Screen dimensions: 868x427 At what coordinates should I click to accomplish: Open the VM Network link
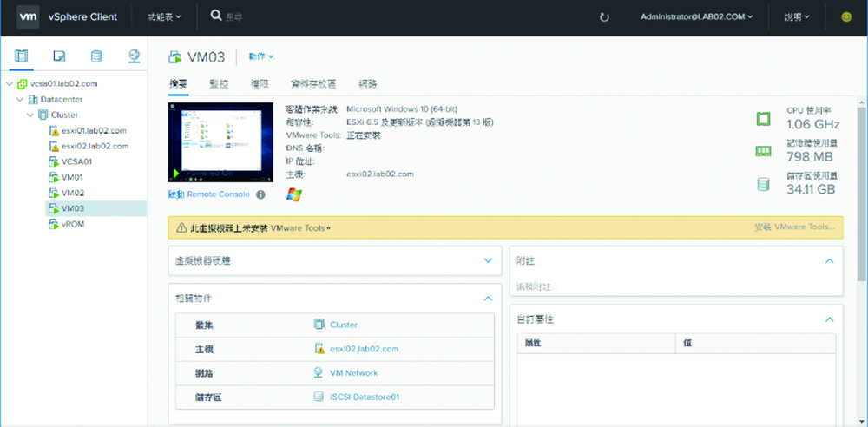tap(353, 372)
